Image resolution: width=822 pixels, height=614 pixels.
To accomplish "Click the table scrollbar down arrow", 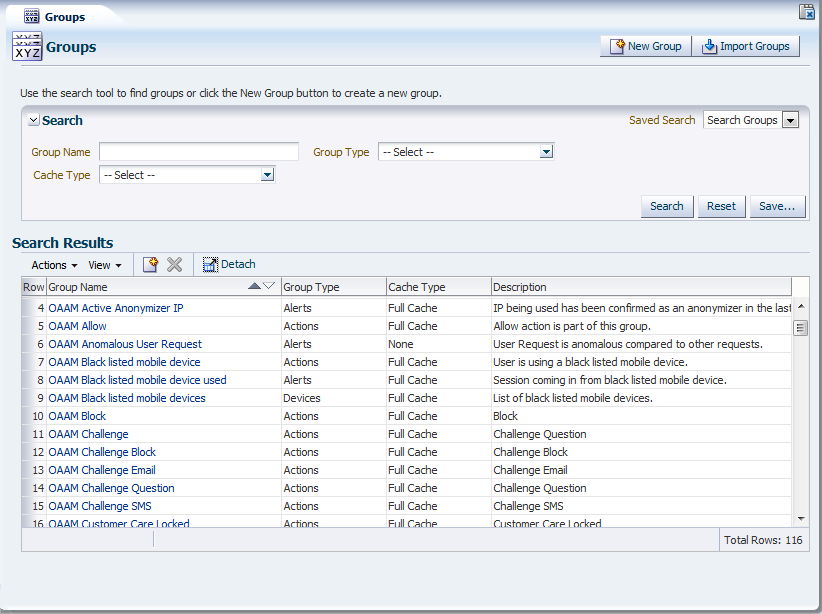I will click(801, 519).
